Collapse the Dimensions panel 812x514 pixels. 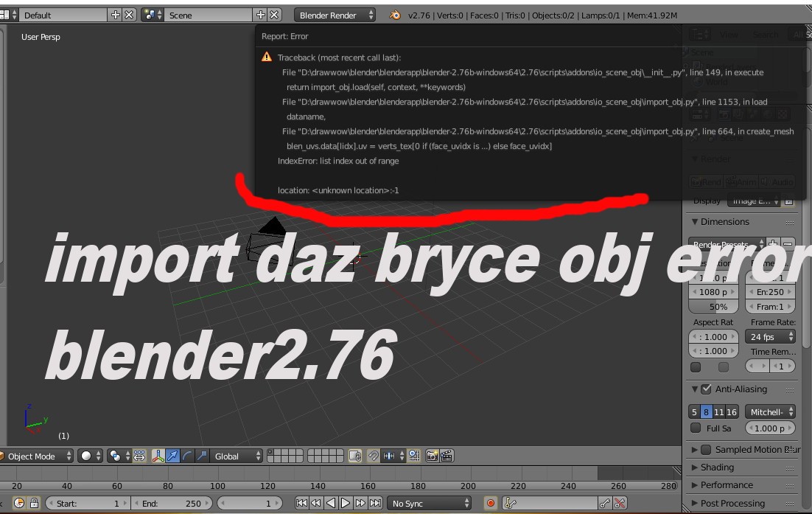(694, 222)
